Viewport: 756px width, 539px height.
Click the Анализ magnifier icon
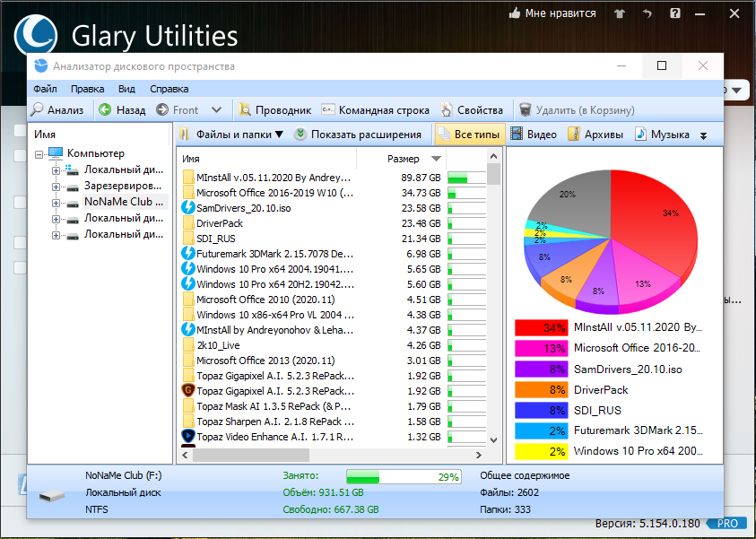click(37, 110)
